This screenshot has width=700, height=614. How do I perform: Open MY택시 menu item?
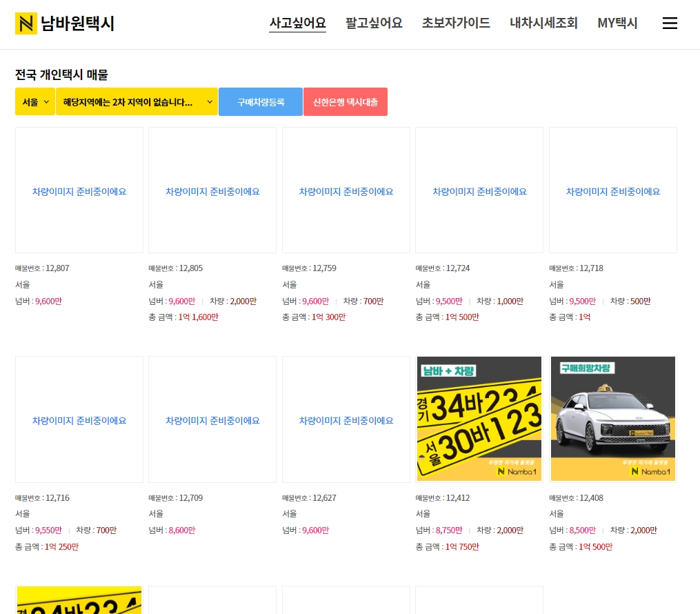617,23
